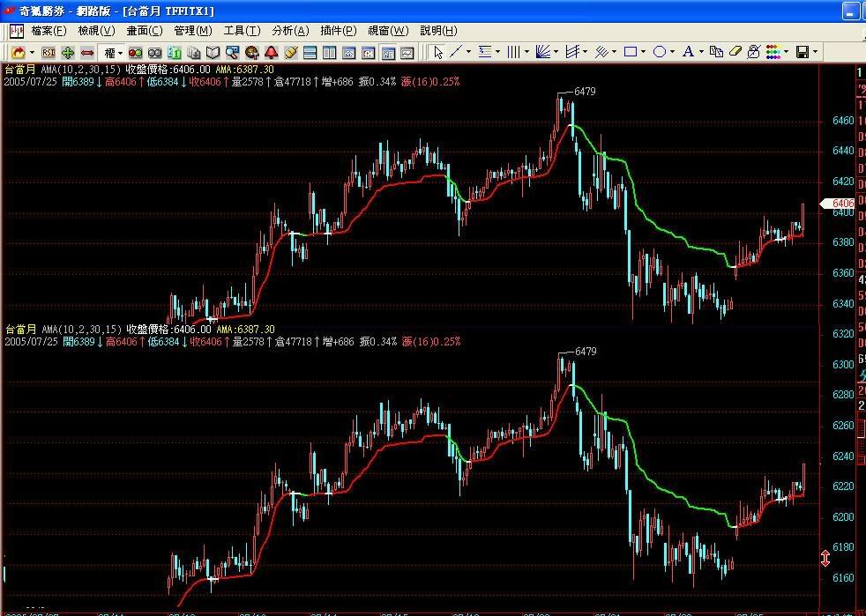Screen dimensions: 866x616
Task: Click the copy drawings icon
Action: click(x=716, y=52)
